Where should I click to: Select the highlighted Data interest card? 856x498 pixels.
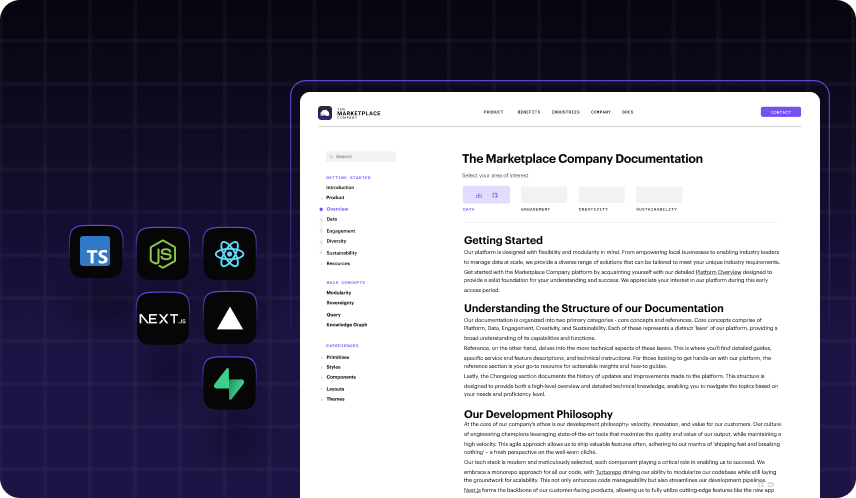[x=486, y=195]
